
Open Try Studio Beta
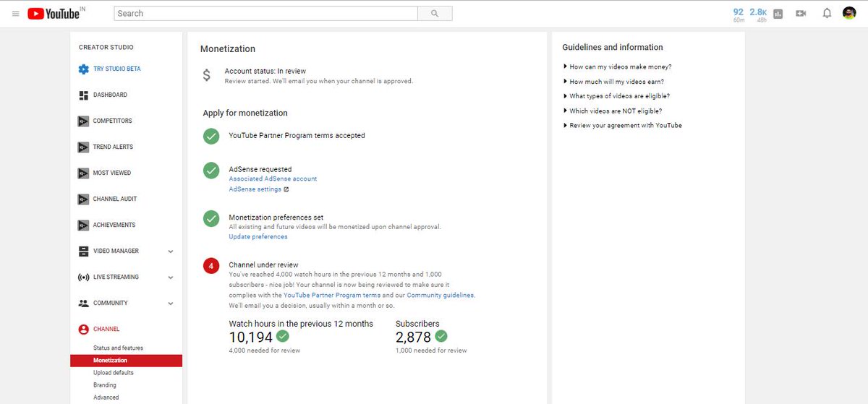point(117,69)
